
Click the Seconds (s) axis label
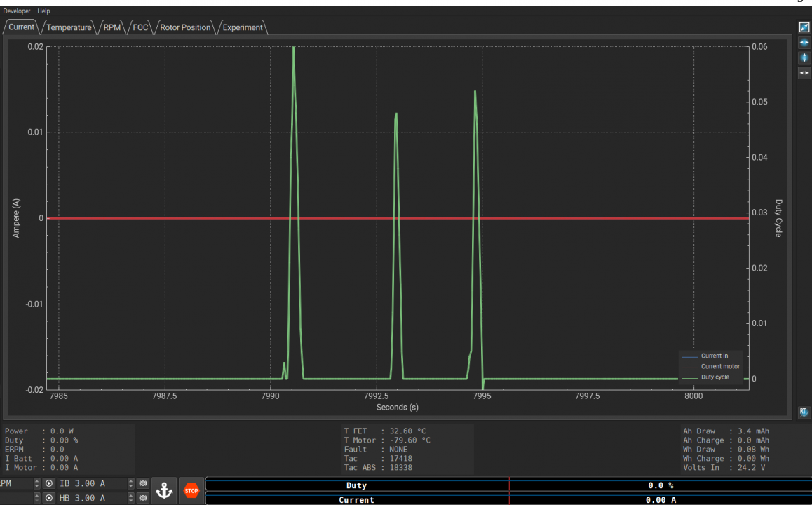tap(397, 407)
